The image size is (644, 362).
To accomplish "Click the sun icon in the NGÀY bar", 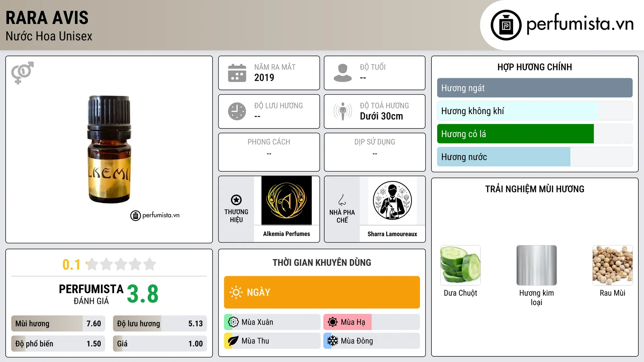I will (236, 292).
